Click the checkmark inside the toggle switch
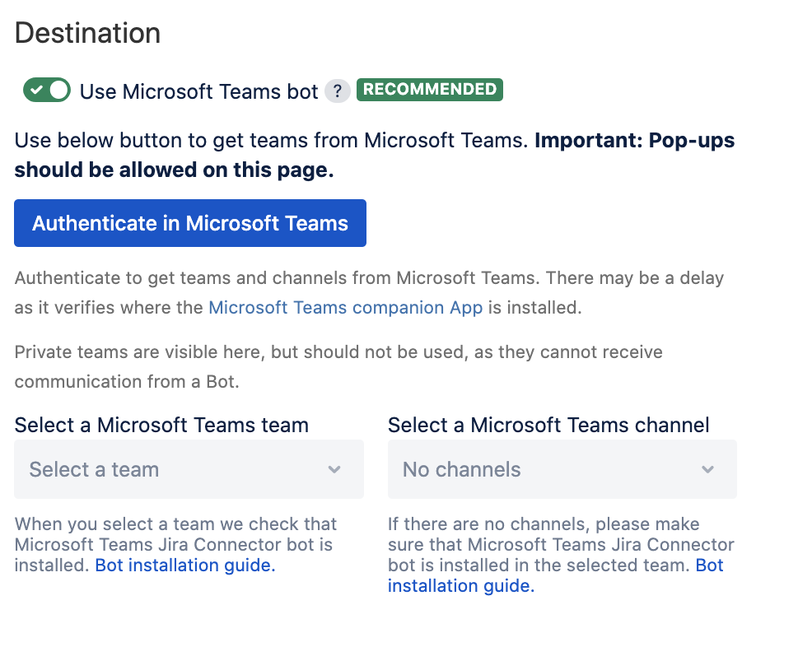The height and width of the screenshot is (647, 812). tap(36, 91)
